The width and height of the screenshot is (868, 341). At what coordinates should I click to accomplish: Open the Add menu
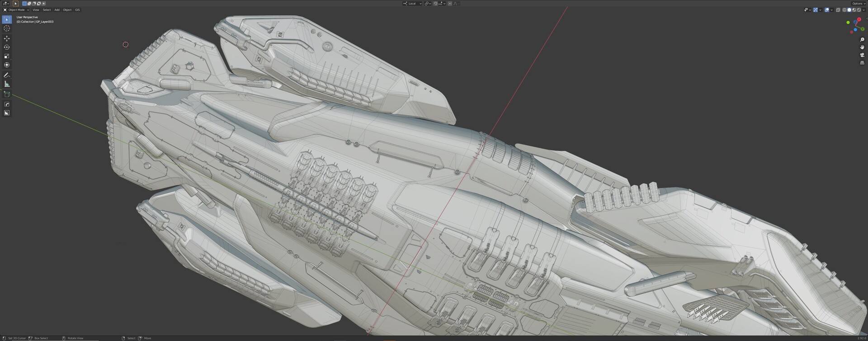click(x=57, y=10)
